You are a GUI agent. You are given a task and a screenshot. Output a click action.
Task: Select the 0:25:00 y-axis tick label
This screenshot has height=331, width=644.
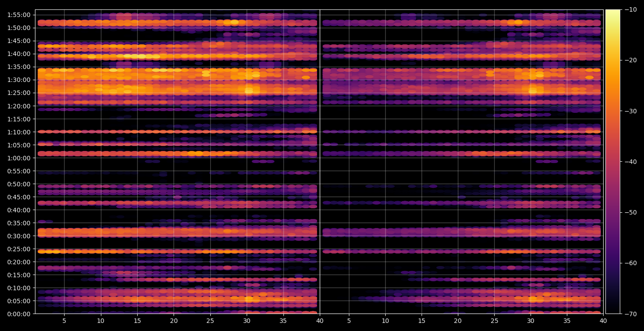click(x=19, y=249)
